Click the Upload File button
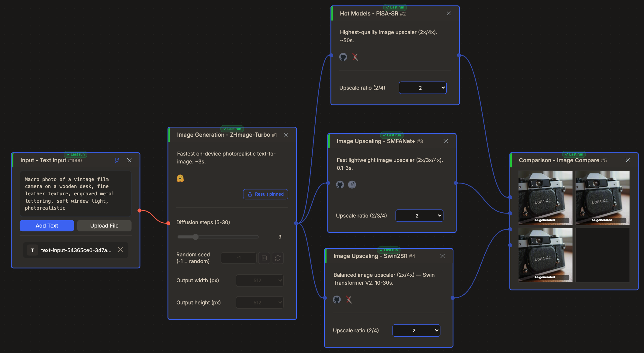 point(104,226)
